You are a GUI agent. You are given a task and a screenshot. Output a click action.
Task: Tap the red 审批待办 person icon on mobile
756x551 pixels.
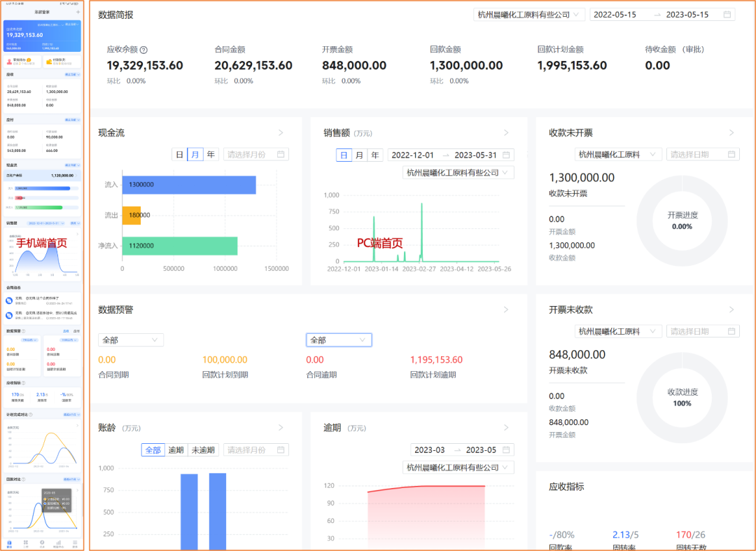(x=9, y=62)
